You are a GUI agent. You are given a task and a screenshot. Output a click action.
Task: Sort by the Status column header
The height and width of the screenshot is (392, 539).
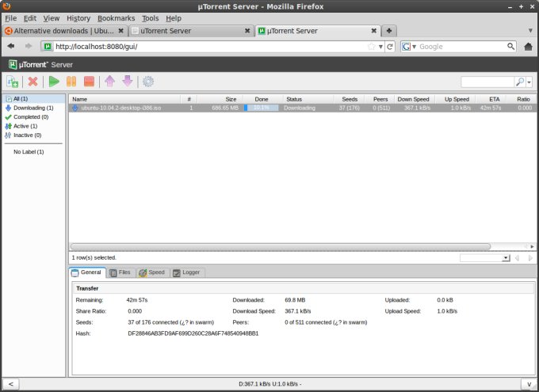point(308,99)
